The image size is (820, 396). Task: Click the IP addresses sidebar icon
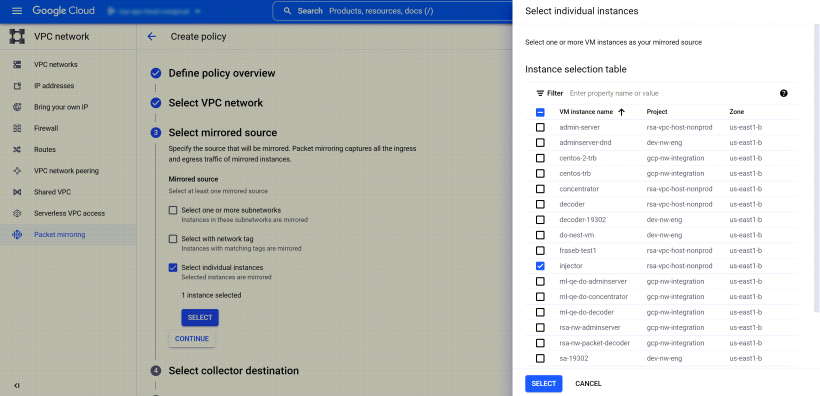tap(17, 86)
